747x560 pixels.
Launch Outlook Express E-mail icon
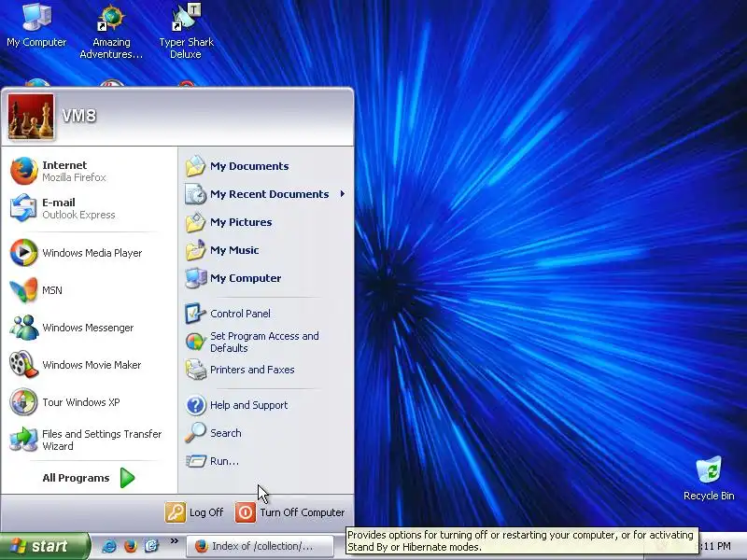tap(23, 208)
